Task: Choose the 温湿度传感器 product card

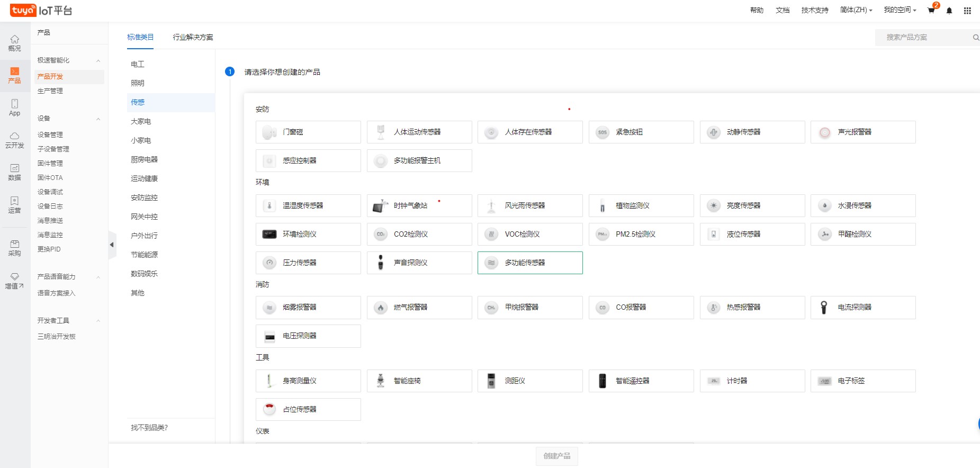Action: point(308,205)
